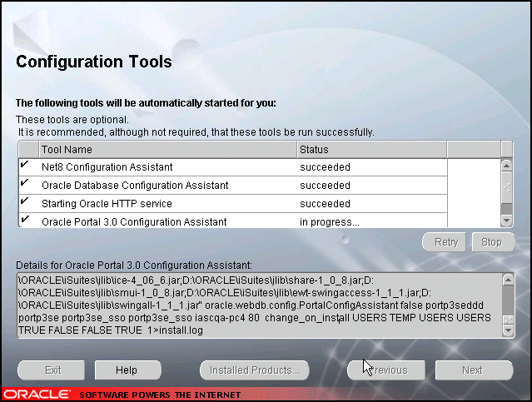The width and height of the screenshot is (532, 402).
Task: Click details box scroll up arrow
Action: 508,280
